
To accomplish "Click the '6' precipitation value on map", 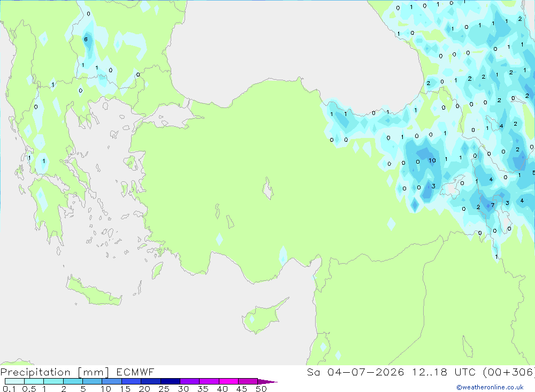I will pos(86,39).
